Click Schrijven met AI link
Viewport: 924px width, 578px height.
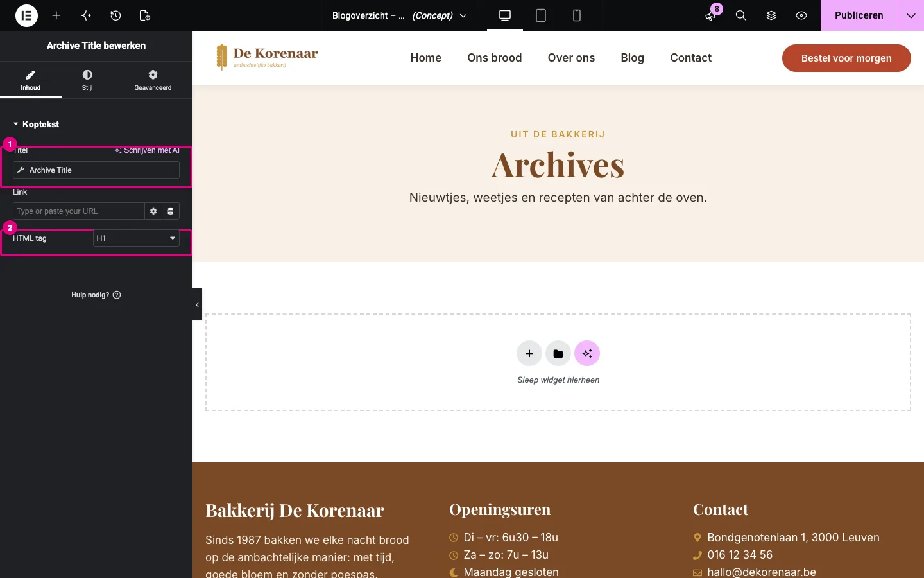coord(148,150)
